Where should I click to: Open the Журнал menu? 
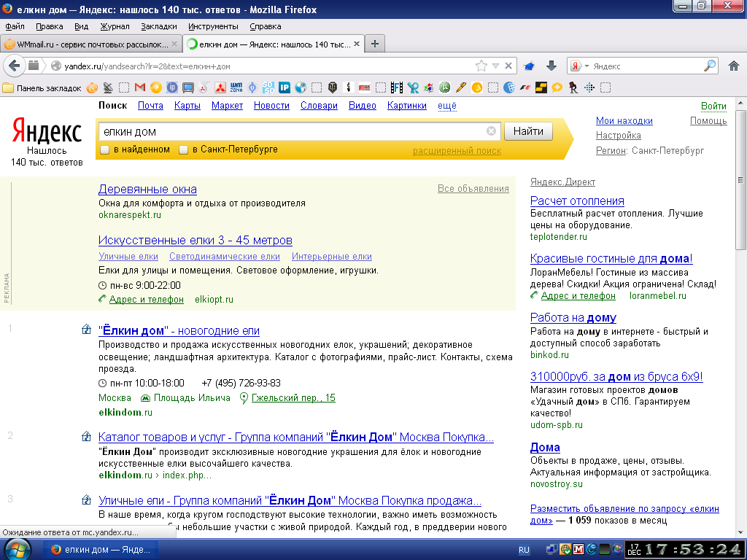pos(115,26)
